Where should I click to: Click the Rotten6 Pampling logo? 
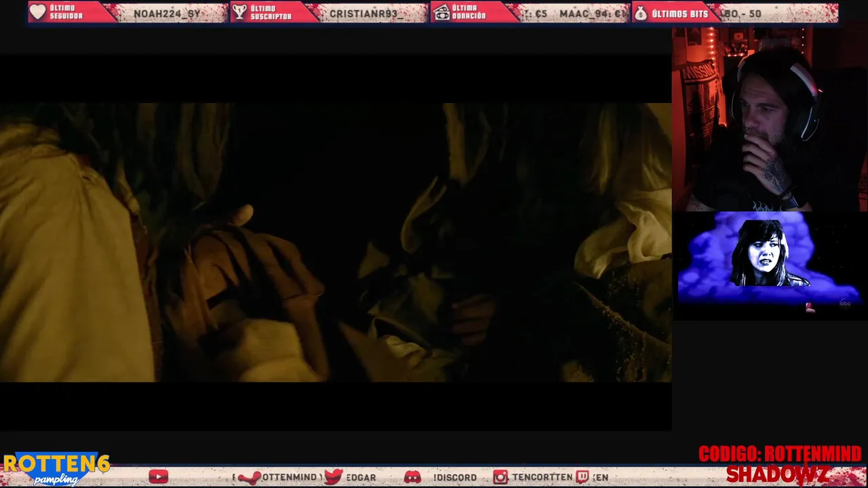(x=56, y=469)
